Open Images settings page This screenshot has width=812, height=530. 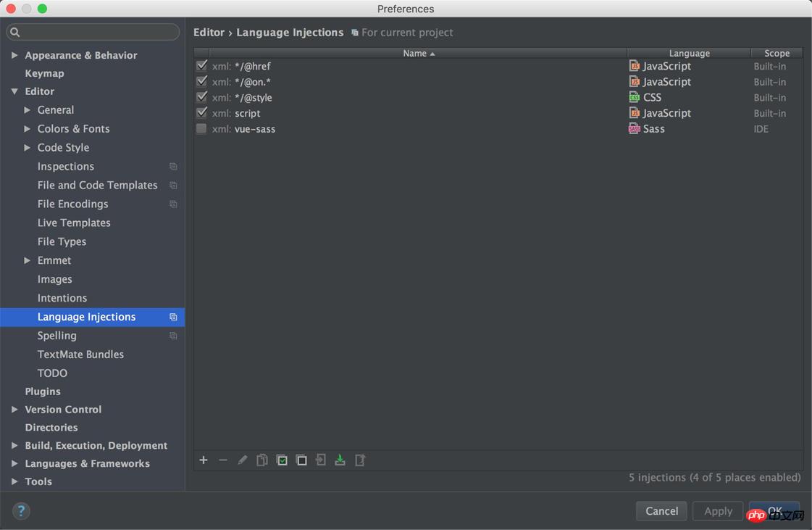coord(54,279)
